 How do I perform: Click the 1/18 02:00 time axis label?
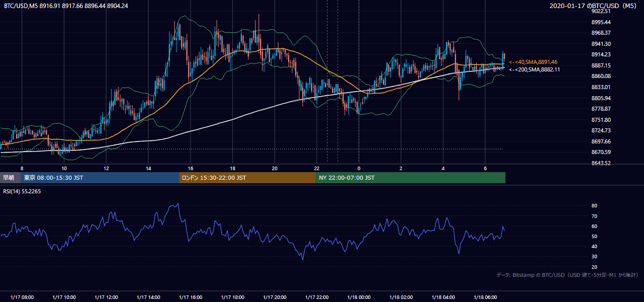coord(401,297)
